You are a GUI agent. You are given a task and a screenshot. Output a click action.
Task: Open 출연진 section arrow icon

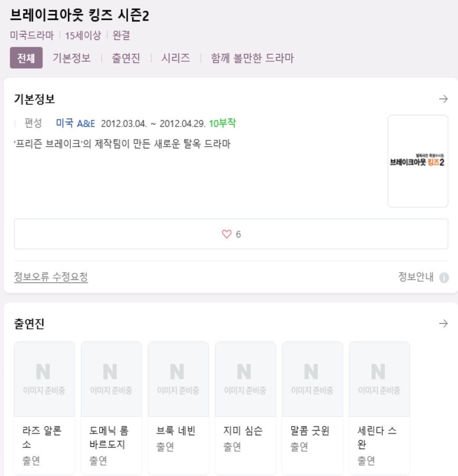click(x=443, y=323)
